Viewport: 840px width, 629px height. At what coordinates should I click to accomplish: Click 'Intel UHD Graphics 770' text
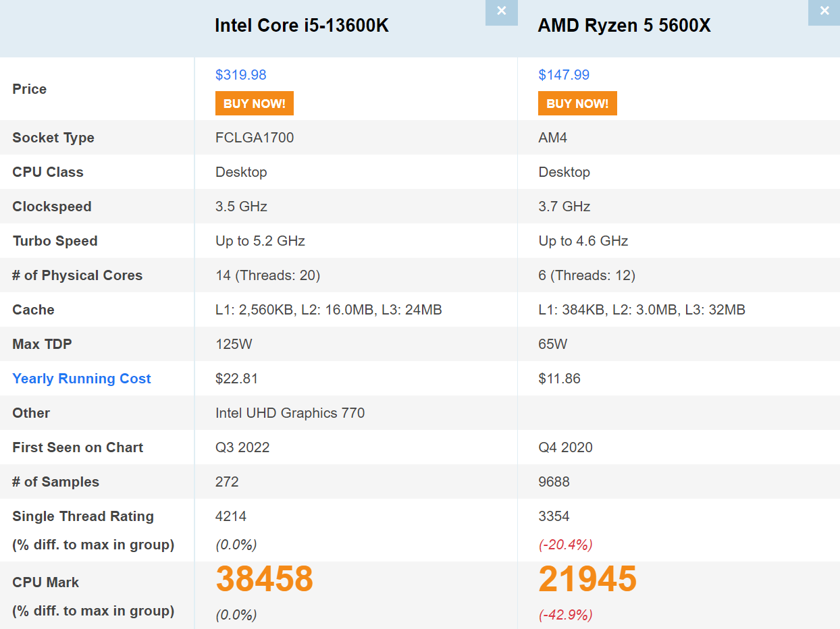290,413
